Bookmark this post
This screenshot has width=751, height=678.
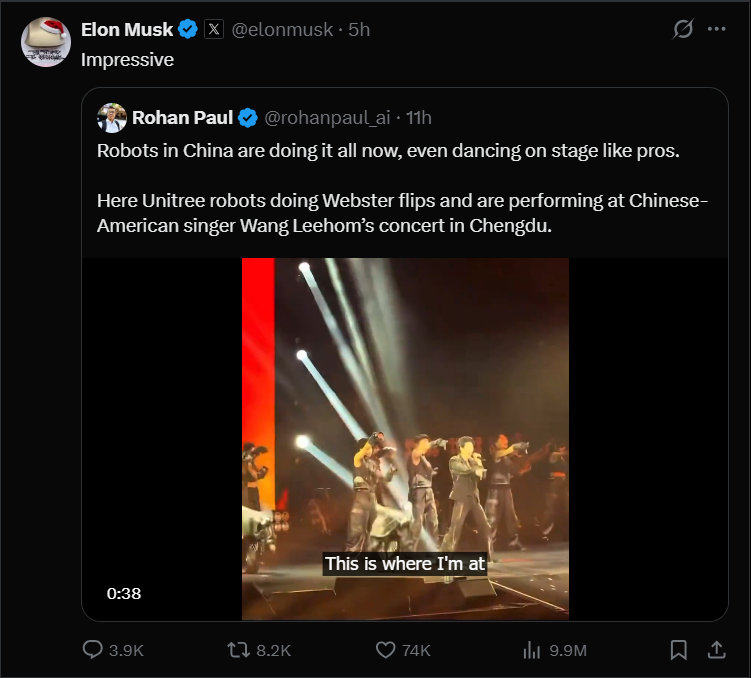(679, 650)
